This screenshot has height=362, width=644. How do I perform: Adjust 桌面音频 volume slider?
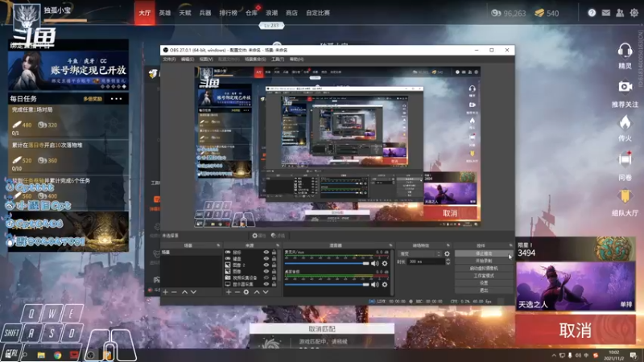327,284
